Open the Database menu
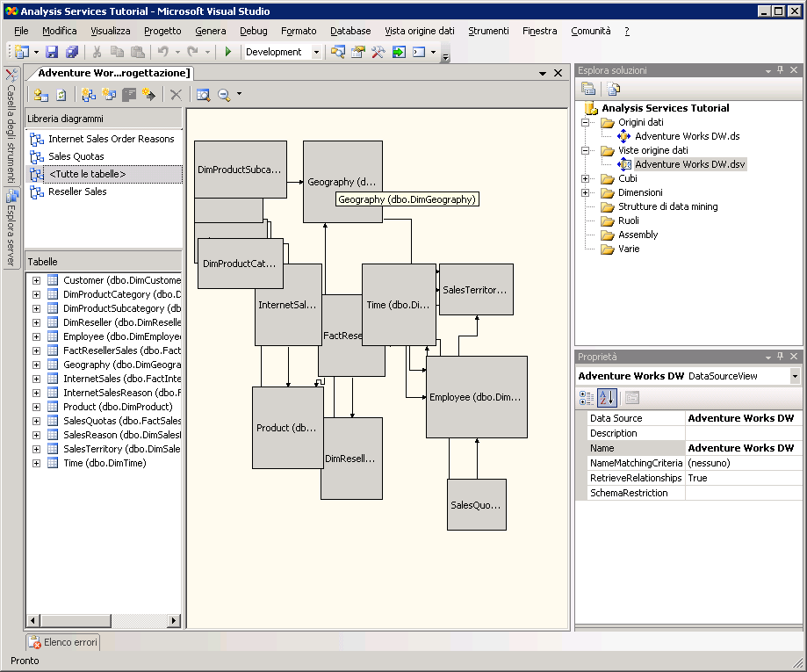 [350, 31]
